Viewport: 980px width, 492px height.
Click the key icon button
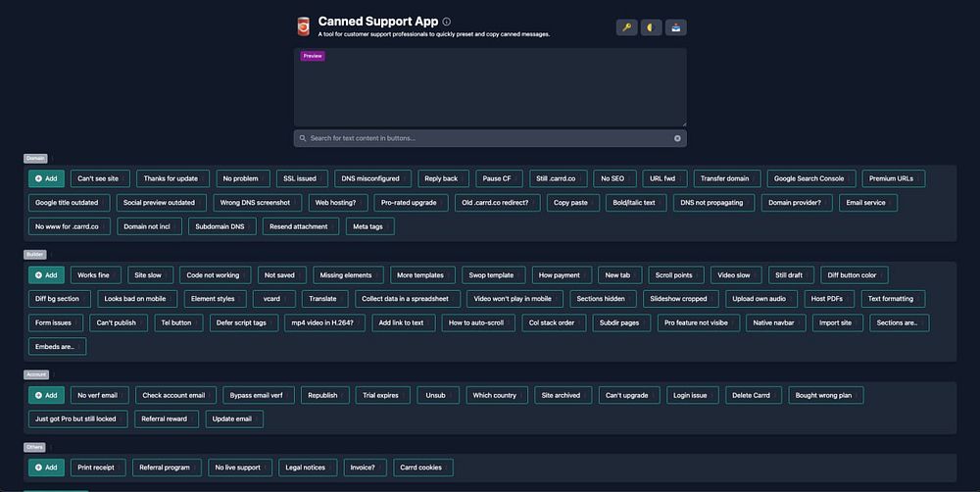(626, 27)
